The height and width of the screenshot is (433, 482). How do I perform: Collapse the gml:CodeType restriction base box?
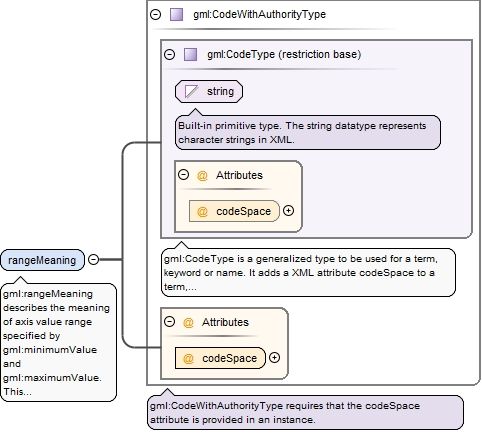coord(170,54)
